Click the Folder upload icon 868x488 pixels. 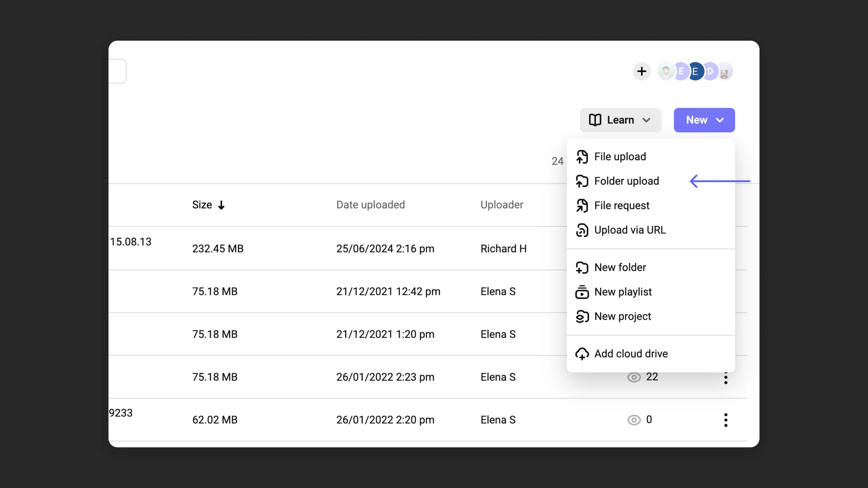point(582,181)
